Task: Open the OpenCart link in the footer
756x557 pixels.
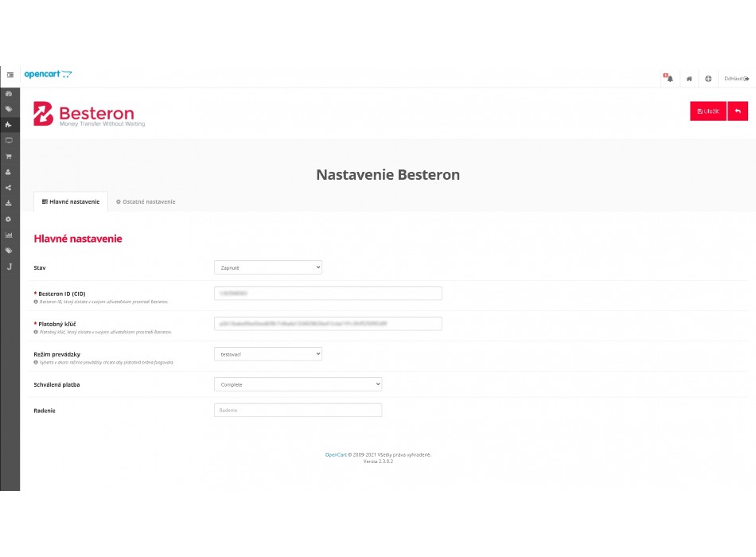Action: pyautogui.click(x=336, y=455)
